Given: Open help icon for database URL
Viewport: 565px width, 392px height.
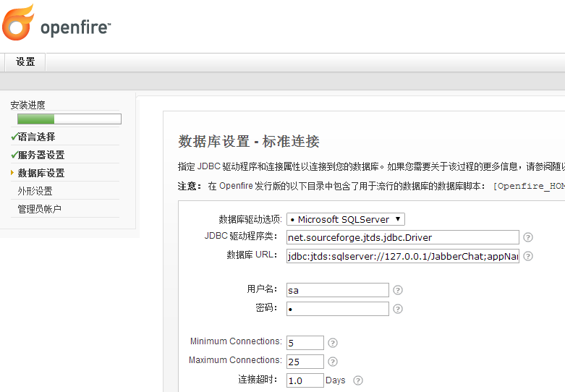Looking at the screenshot, I should tap(528, 256).
